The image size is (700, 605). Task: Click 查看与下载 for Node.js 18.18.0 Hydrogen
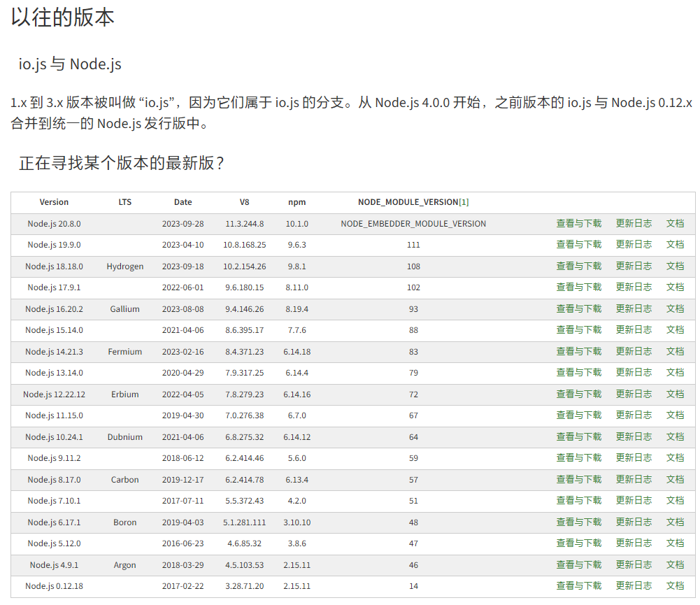coord(578,266)
